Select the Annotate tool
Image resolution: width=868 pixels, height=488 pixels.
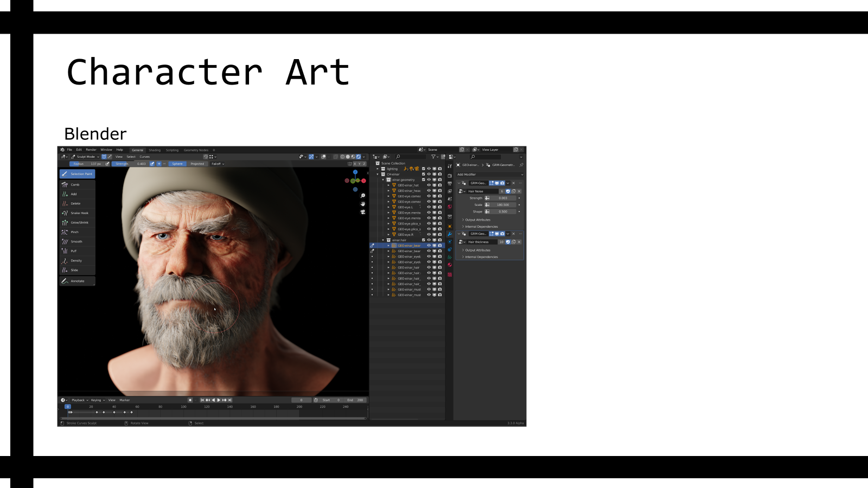(77, 281)
